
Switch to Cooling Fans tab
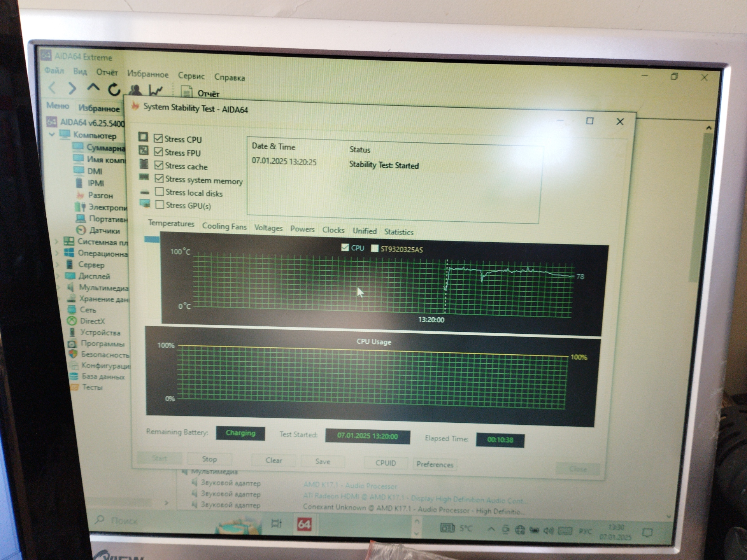click(224, 226)
